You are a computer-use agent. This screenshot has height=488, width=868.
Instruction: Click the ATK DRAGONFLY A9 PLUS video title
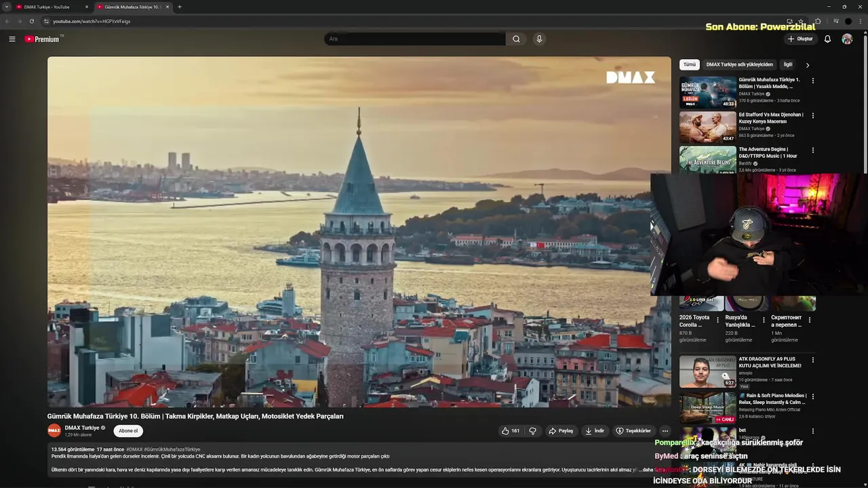click(770, 362)
